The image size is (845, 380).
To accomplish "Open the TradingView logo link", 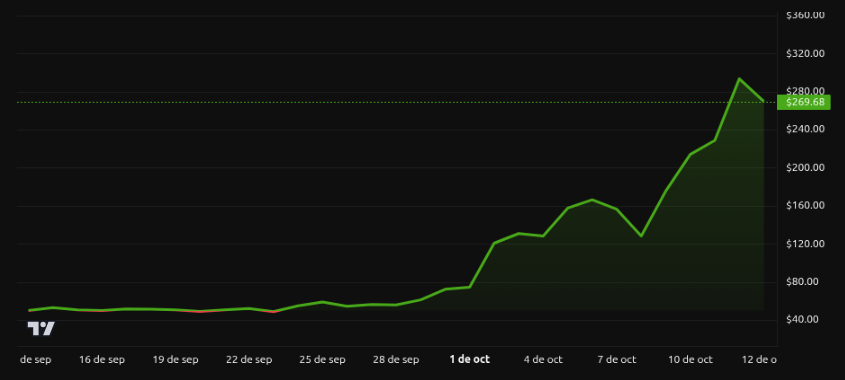I will (41, 328).
